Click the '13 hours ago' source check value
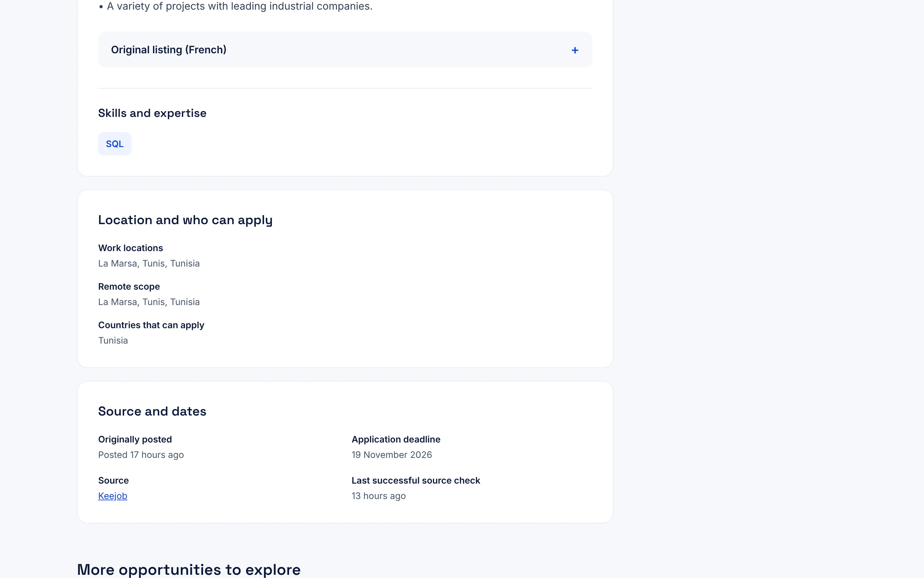The image size is (924, 578). pos(378,496)
